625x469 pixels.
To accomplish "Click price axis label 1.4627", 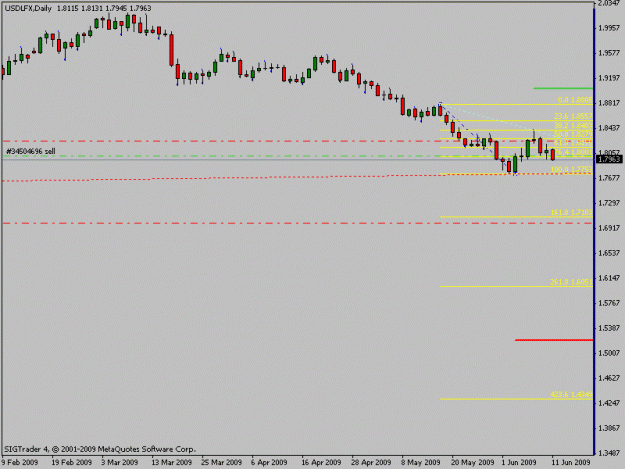I will coord(610,378).
